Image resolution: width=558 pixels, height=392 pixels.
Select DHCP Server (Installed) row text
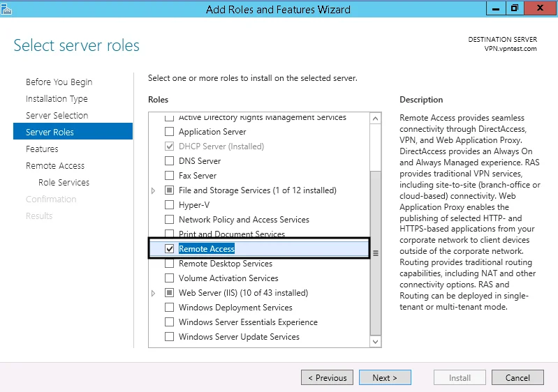(221, 146)
